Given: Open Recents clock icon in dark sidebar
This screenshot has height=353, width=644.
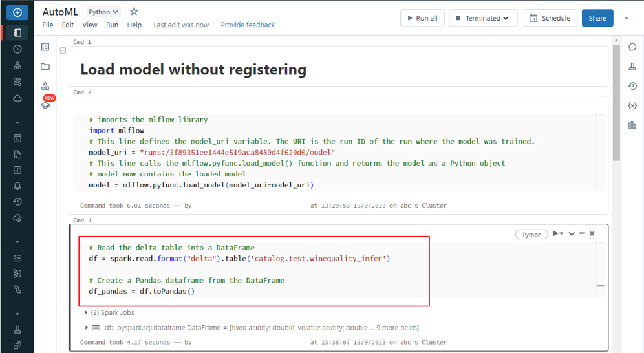Looking at the screenshot, I should (x=17, y=49).
